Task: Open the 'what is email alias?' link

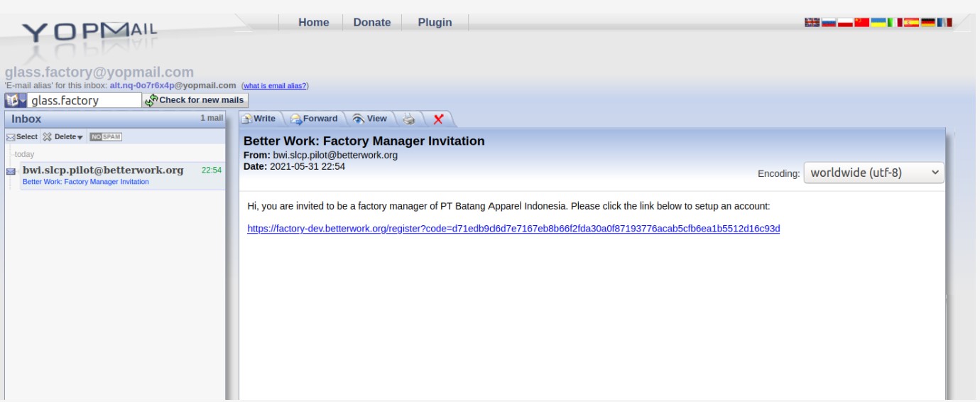Action: click(x=276, y=86)
